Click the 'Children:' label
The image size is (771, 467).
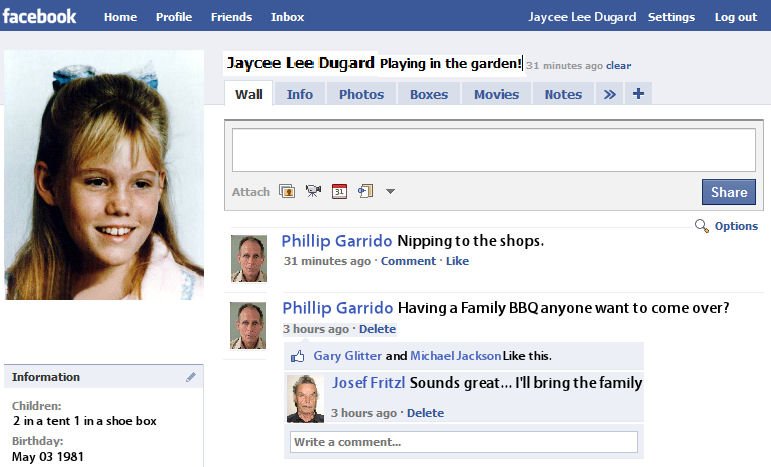(x=36, y=406)
